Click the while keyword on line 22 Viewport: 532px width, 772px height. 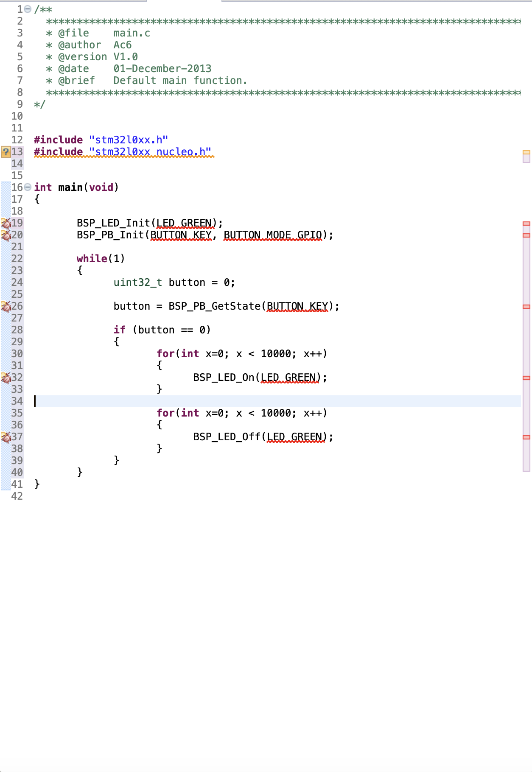point(92,259)
